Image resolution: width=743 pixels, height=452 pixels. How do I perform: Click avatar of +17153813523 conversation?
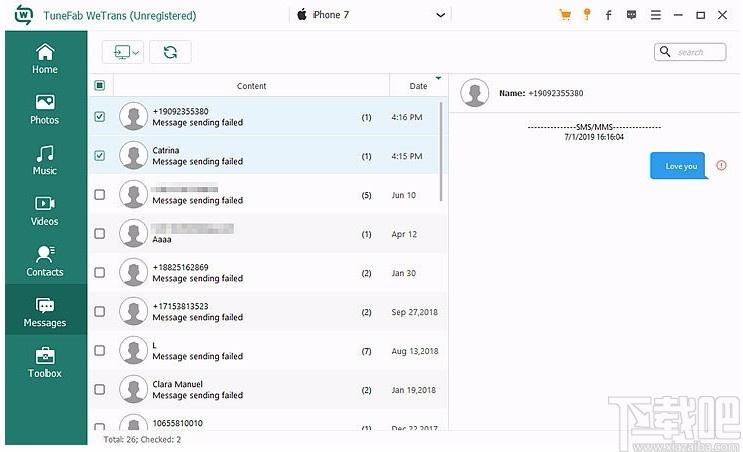[133, 311]
